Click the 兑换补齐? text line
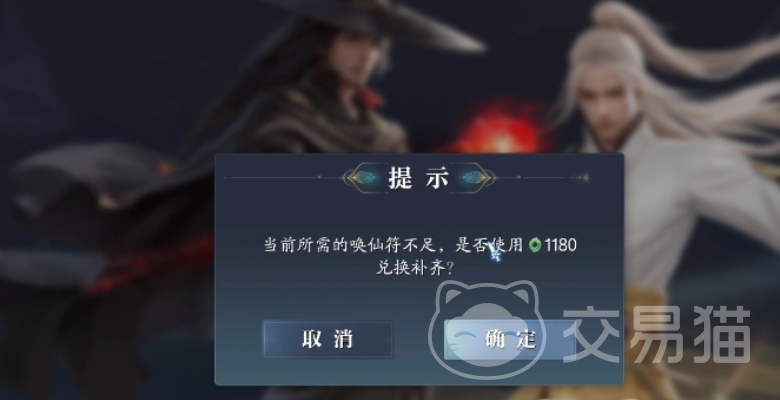Screen dimensions: 780x400 tap(415, 268)
